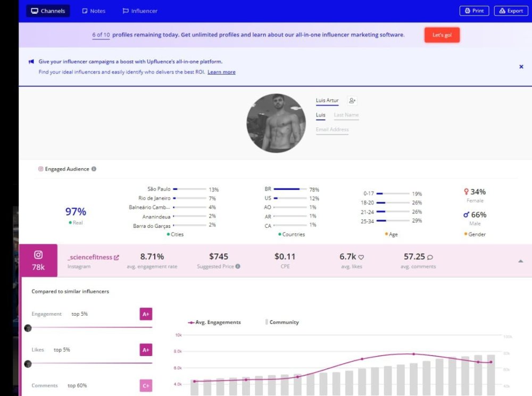Click the Engagement slider avatar handle
The width and height of the screenshot is (532, 396).
(x=28, y=328)
